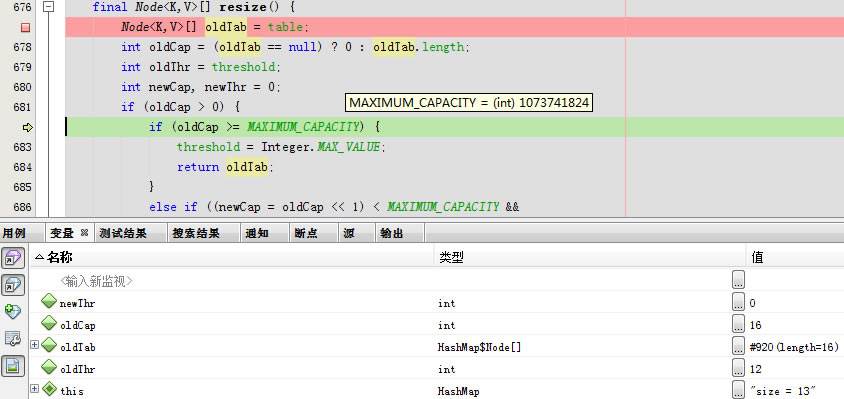Viewport: 844px width, 399px height.
Task: Click the MAXIMUM_CAPACITY value tooltip
Action: pos(469,102)
